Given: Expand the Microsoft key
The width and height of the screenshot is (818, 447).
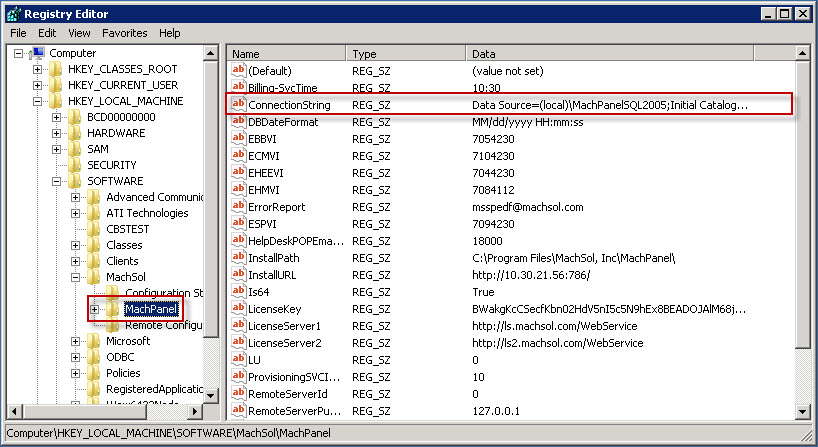Looking at the screenshot, I should [x=76, y=342].
